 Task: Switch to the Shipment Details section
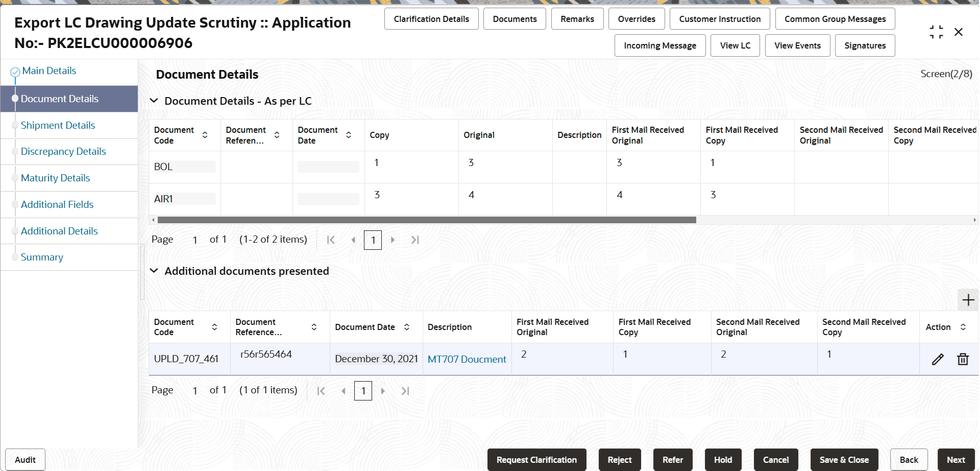(x=58, y=125)
